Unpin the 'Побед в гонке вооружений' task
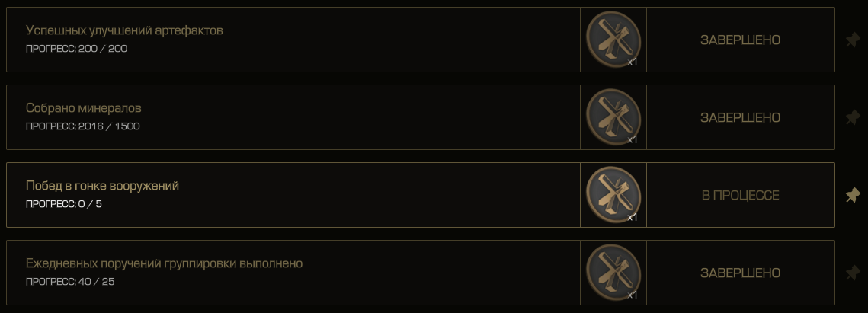Image resolution: width=868 pixels, height=313 pixels. (x=853, y=195)
